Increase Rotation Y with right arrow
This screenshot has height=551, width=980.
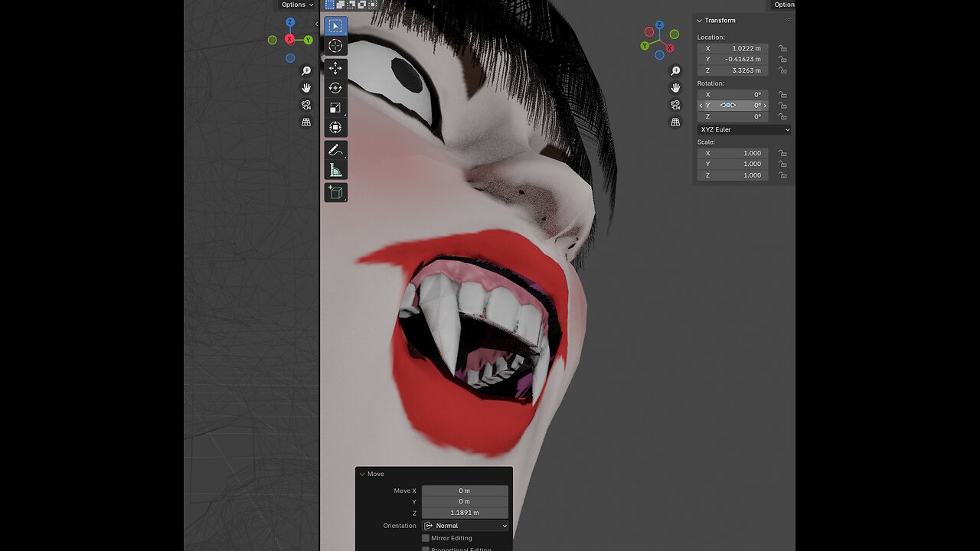coord(765,106)
